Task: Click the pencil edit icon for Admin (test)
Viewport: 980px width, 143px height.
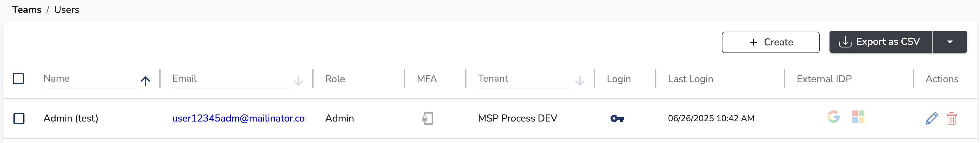Action: (x=931, y=118)
